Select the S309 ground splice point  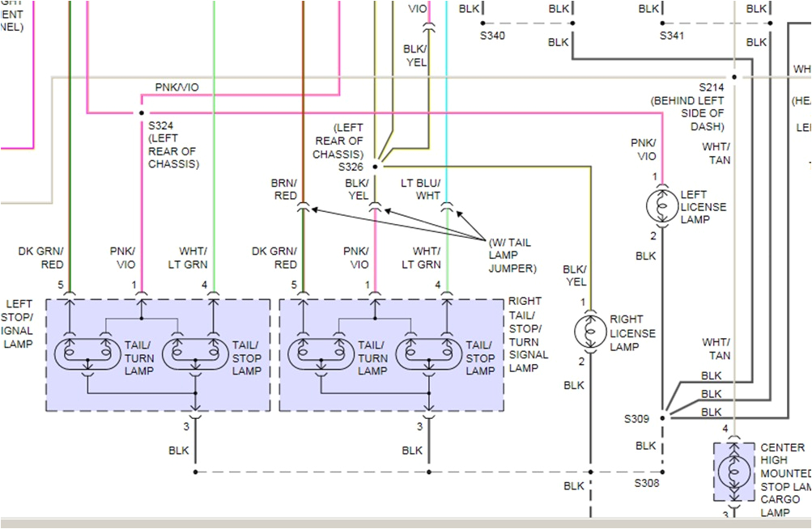pyautogui.click(x=662, y=418)
